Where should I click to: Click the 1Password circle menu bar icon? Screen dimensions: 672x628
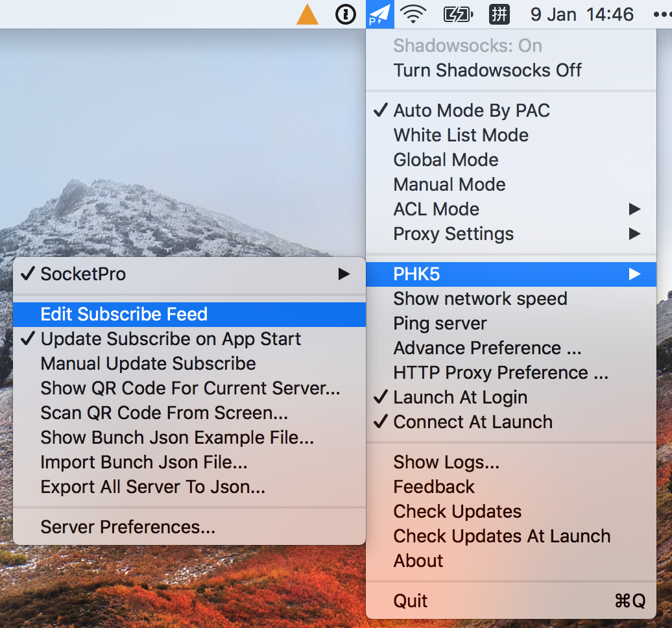345,14
